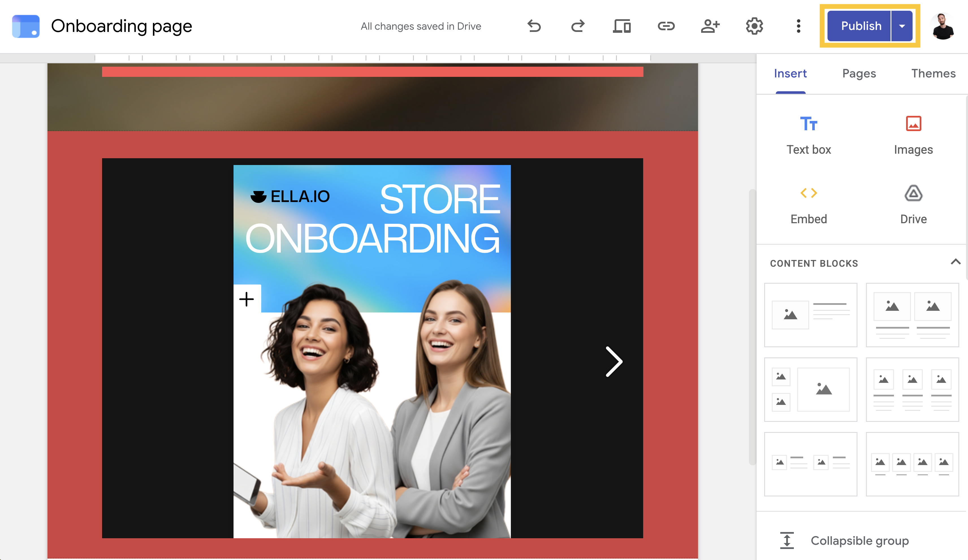This screenshot has height=560, width=968.
Task: Open the three-dot more menu
Action: click(x=799, y=26)
